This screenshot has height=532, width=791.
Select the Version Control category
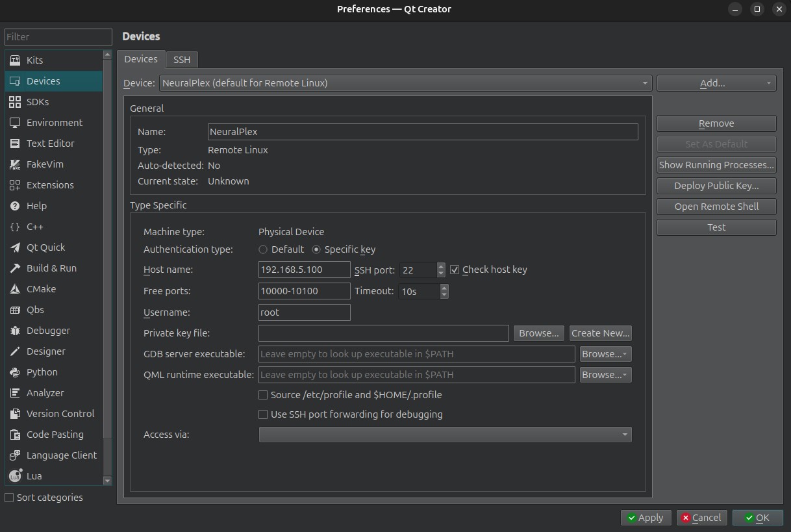[60, 414]
